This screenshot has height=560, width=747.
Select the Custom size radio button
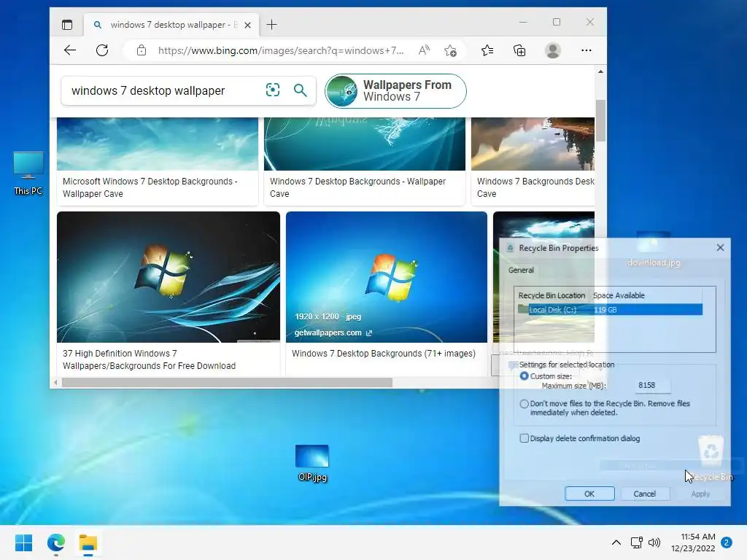(524, 376)
